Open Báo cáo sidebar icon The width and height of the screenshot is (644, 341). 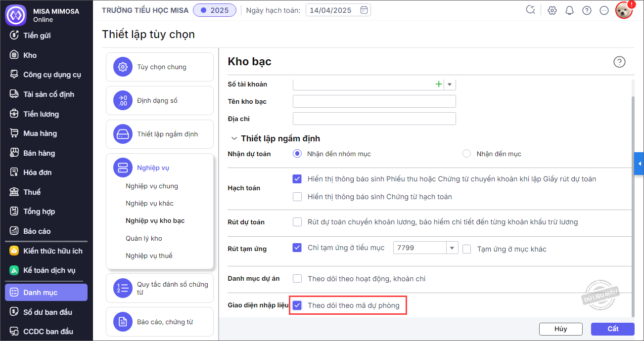14,231
